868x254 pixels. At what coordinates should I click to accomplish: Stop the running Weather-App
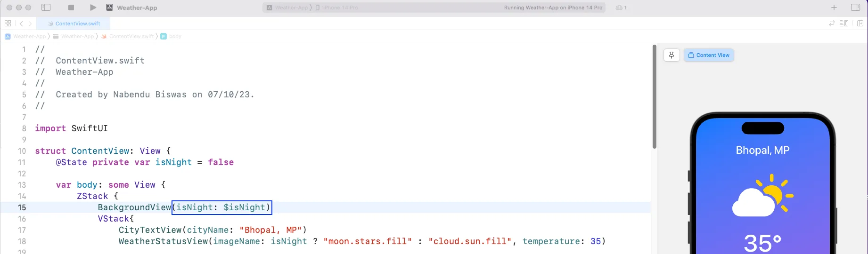(x=71, y=8)
